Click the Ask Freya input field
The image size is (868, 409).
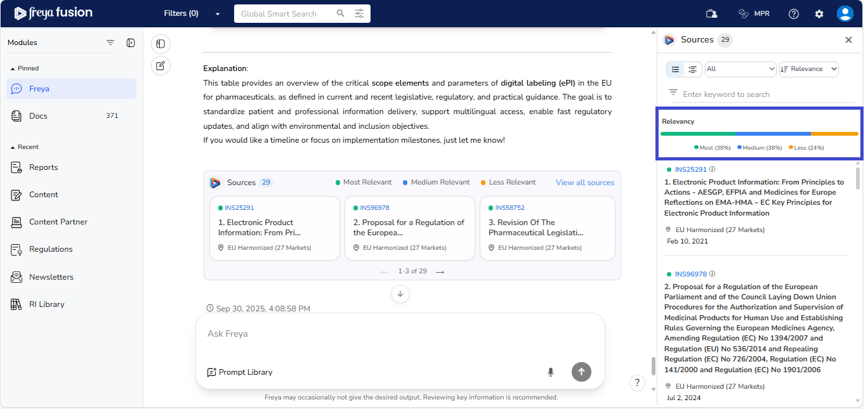[x=400, y=334]
